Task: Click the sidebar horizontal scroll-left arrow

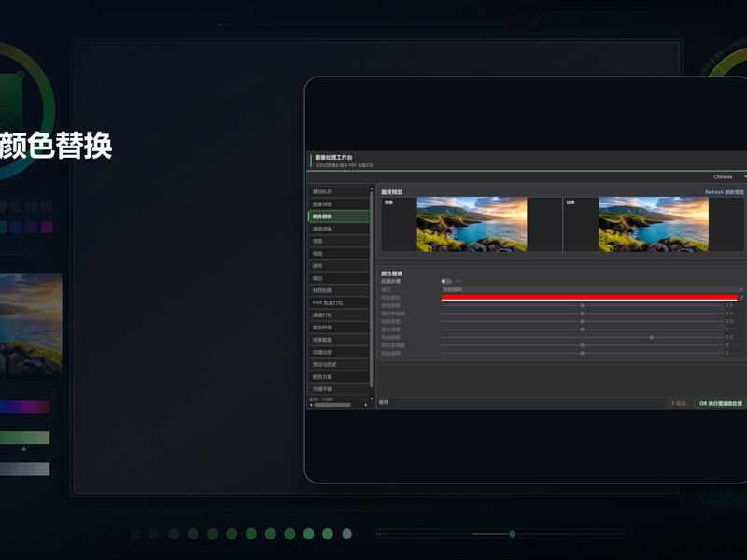Action: coord(311,405)
